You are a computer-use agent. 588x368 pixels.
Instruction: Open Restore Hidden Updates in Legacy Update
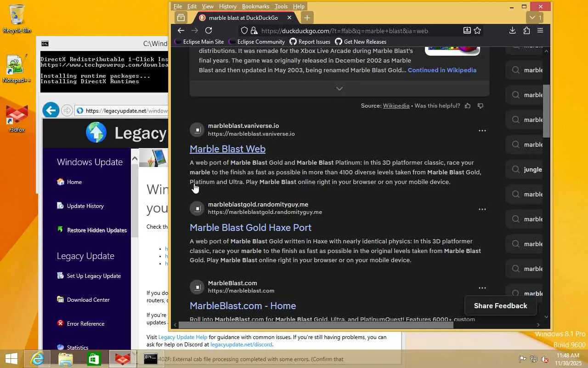(92, 230)
